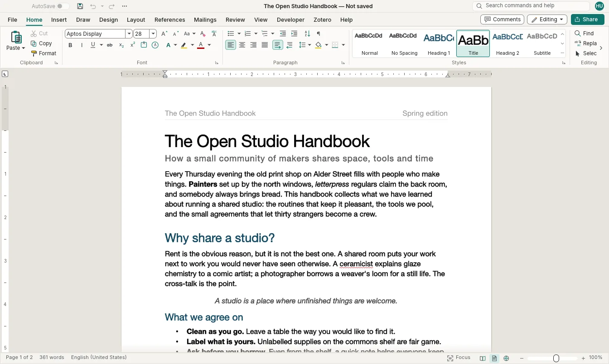609x364 pixels.
Task: Click the red font color swatch
Action: [x=201, y=45]
